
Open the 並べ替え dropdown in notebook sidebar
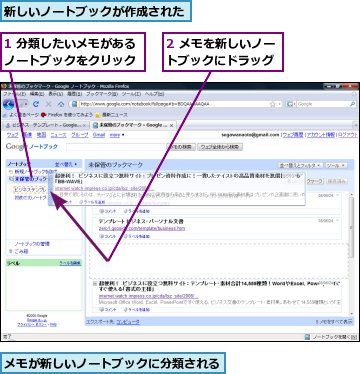66,164
